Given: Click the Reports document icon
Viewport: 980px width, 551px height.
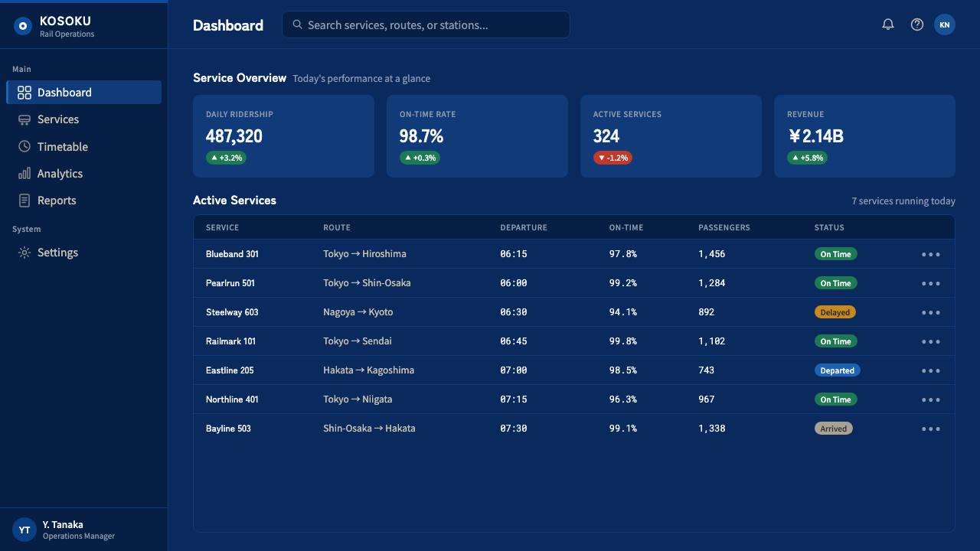Looking at the screenshot, I should coord(24,201).
